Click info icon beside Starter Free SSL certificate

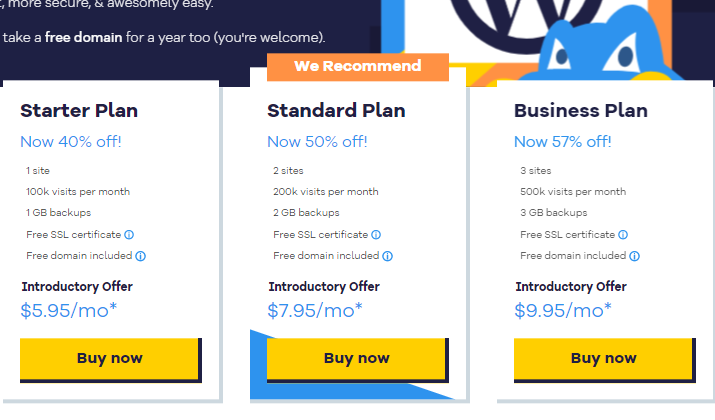pos(129,234)
